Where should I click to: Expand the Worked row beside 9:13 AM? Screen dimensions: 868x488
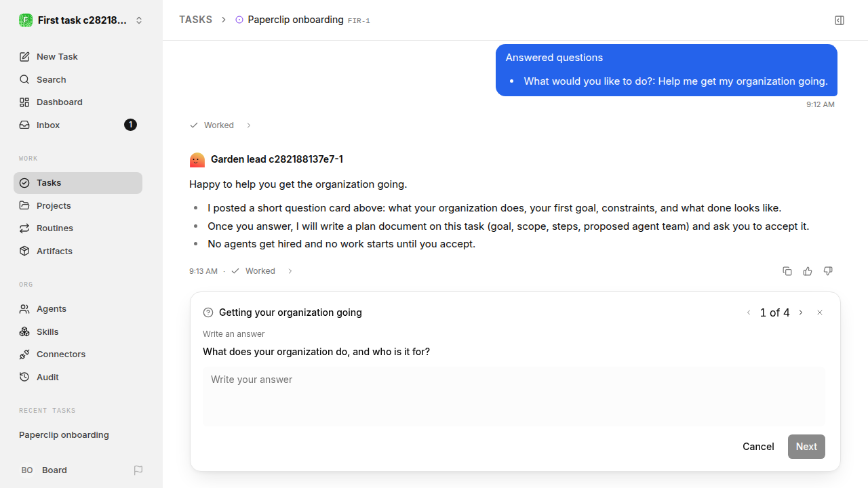click(262, 271)
